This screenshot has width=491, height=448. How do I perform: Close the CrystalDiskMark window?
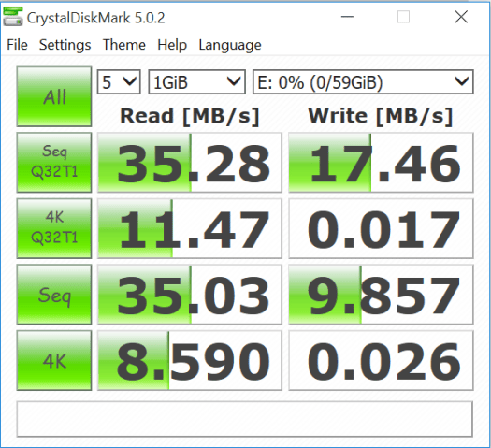[461, 17]
